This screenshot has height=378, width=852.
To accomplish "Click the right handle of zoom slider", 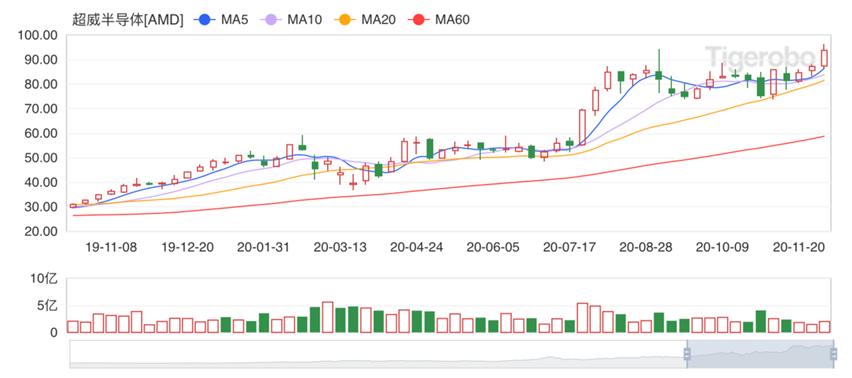I will pyautogui.click(x=833, y=354).
